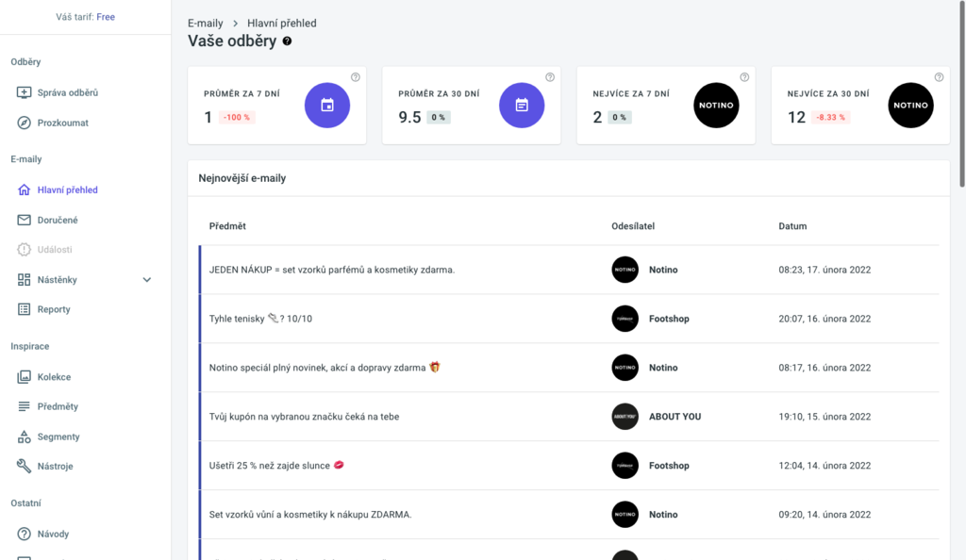Click the Návody question mark icon
This screenshot has width=966, height=560.
24,535
